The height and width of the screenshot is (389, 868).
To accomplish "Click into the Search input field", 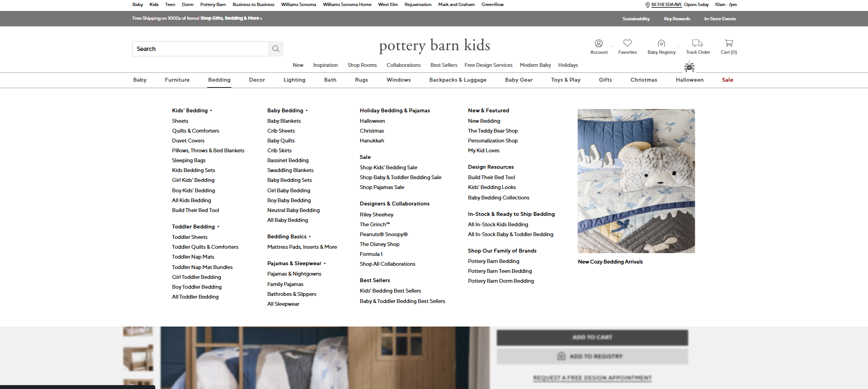I will point(200,49).
